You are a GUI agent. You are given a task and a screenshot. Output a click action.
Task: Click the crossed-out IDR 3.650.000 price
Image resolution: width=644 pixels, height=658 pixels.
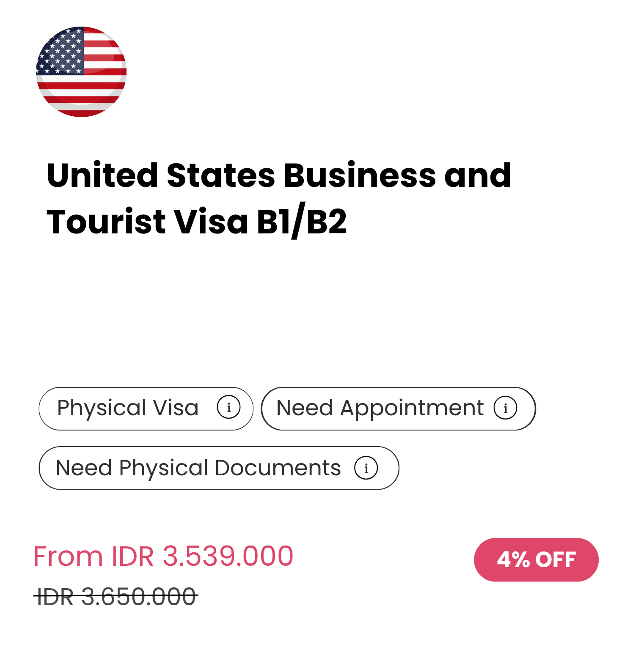click(x=116, y=597)
